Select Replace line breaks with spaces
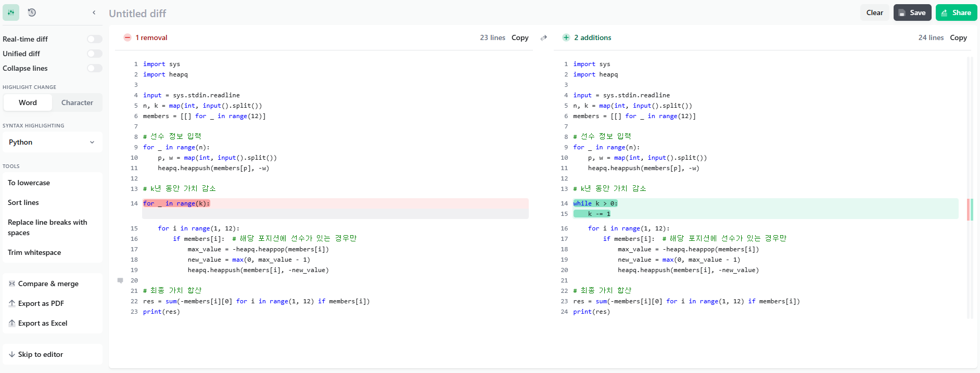980x373 pixels. point(52,227)
